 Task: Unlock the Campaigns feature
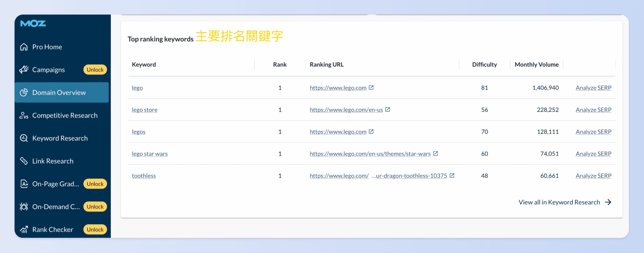click(x=95, y=70)
